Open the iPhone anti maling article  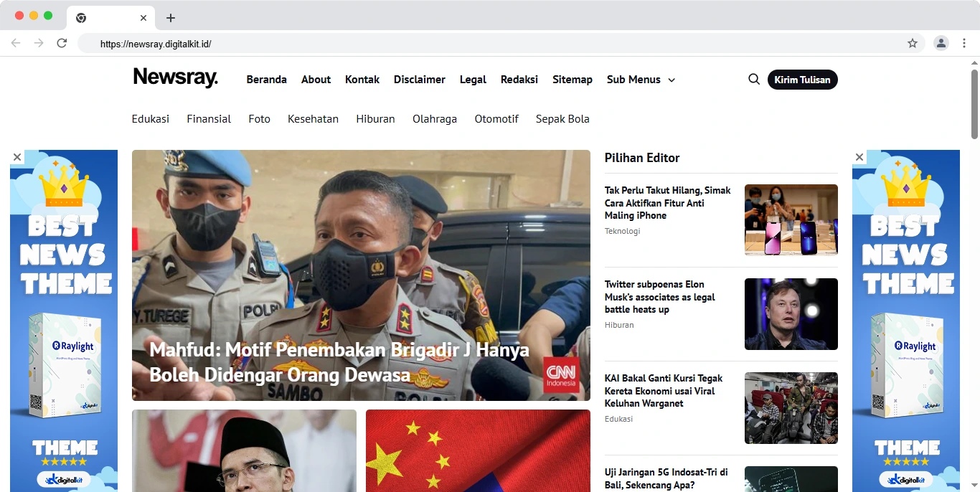coord(668,203)
